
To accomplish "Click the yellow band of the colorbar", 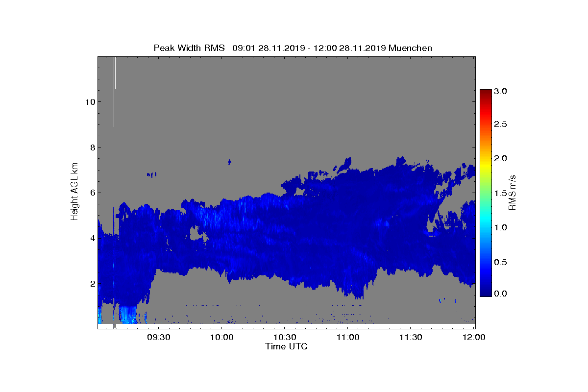I will pyautogui.click(x=486, y=166).
